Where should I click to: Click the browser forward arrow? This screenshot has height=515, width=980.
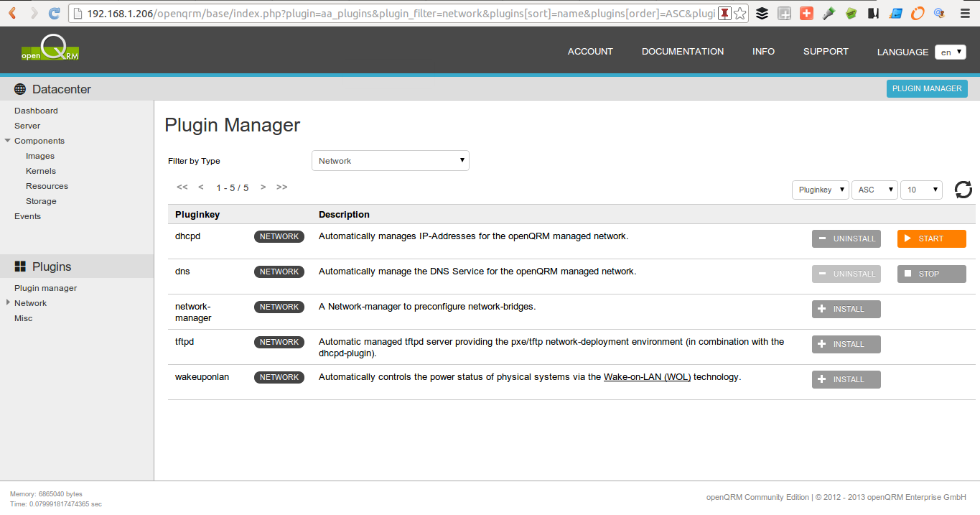[x=34, y=13]
